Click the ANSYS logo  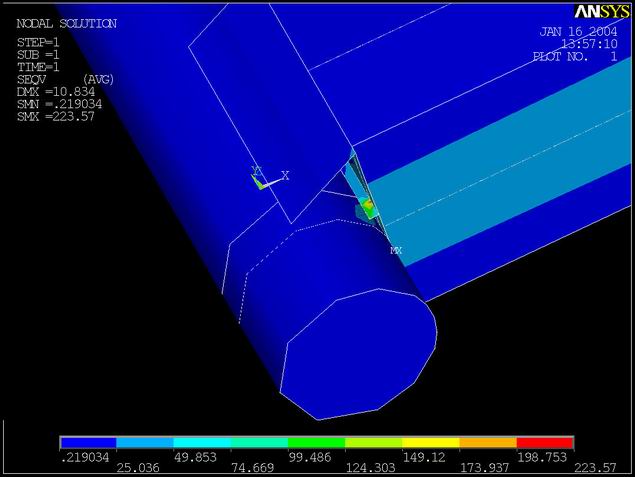[602, 12]
